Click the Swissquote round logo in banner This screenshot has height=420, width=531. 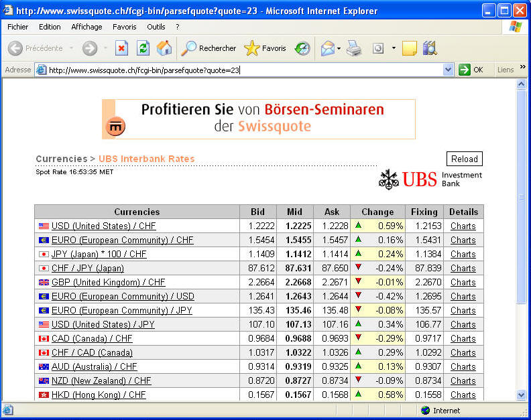click(x=115, y=127)
